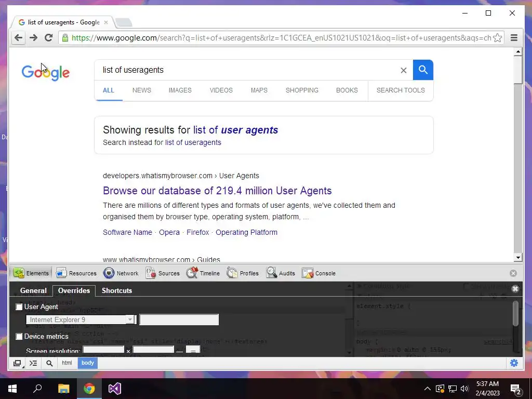
Task: Bookmark the page with star icon
Action: 497,37
